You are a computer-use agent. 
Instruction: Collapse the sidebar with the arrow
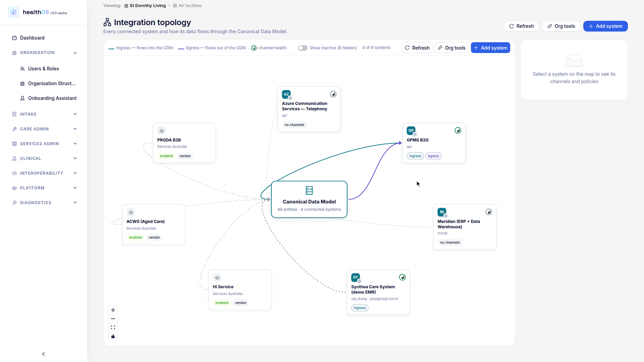(x=43, y=354)
